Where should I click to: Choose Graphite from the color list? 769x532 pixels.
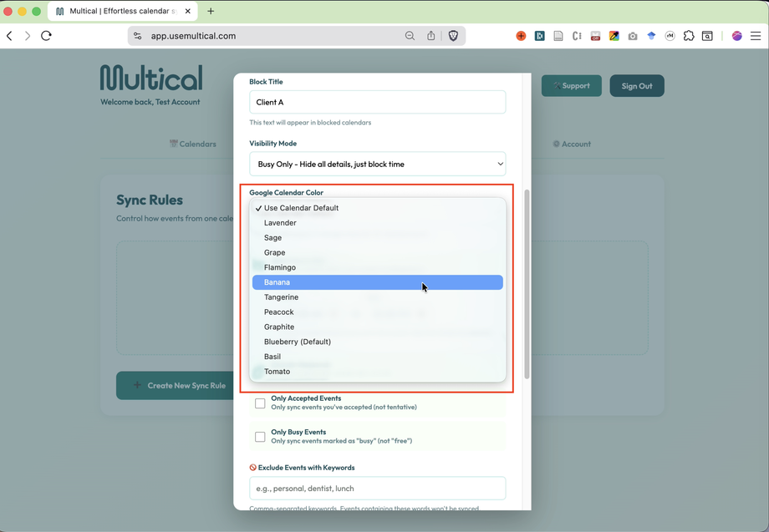(x=377, y=327)
